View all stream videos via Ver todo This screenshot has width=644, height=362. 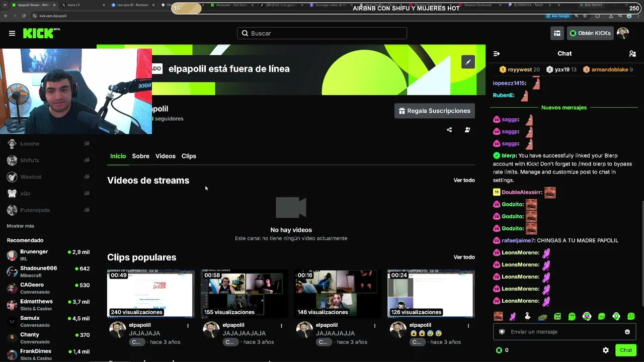pos(464,180)
